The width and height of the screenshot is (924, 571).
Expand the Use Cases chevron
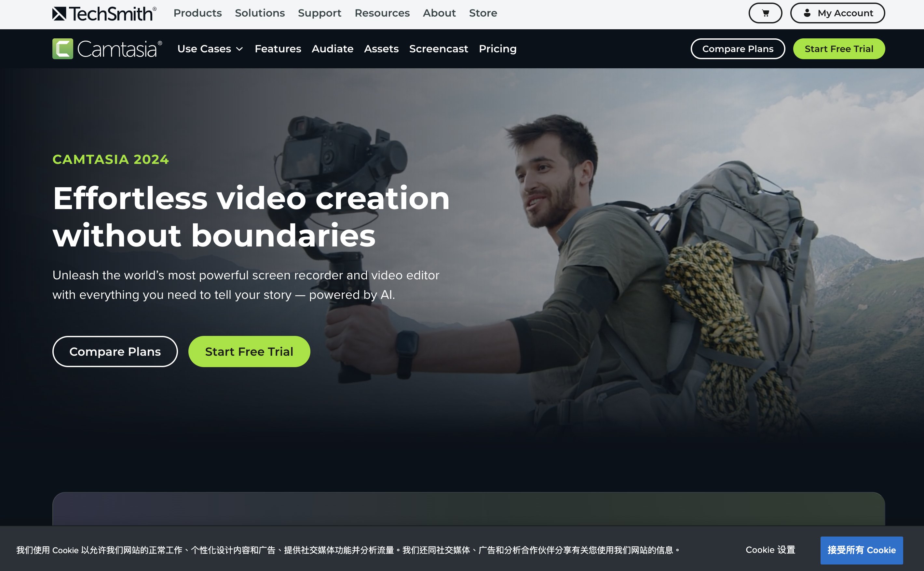[x=239, y=49]
